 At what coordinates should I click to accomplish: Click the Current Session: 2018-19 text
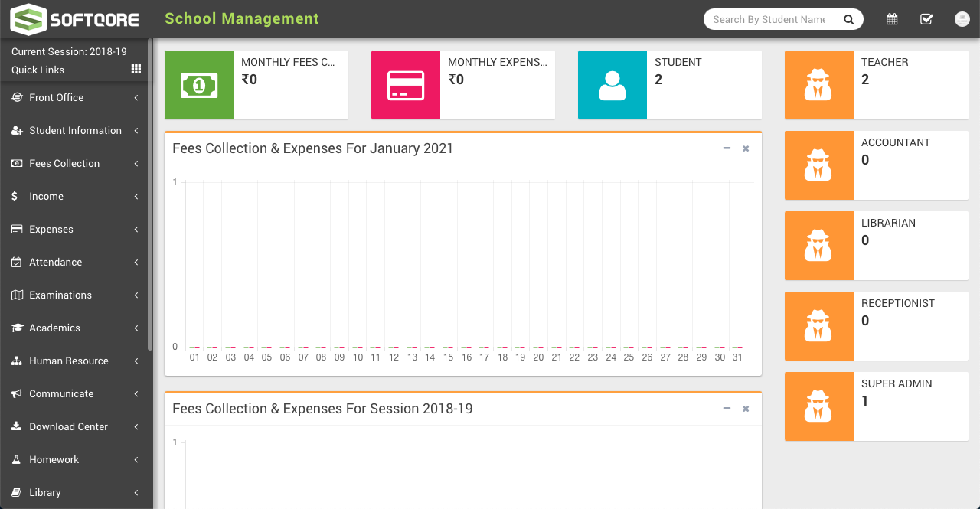69,52
